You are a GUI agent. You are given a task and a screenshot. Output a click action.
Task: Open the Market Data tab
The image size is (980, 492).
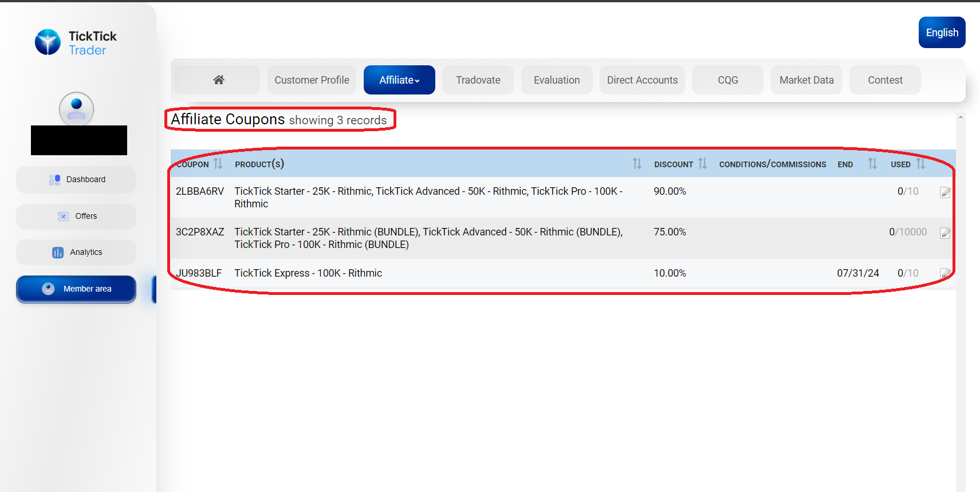click(806, 80)
